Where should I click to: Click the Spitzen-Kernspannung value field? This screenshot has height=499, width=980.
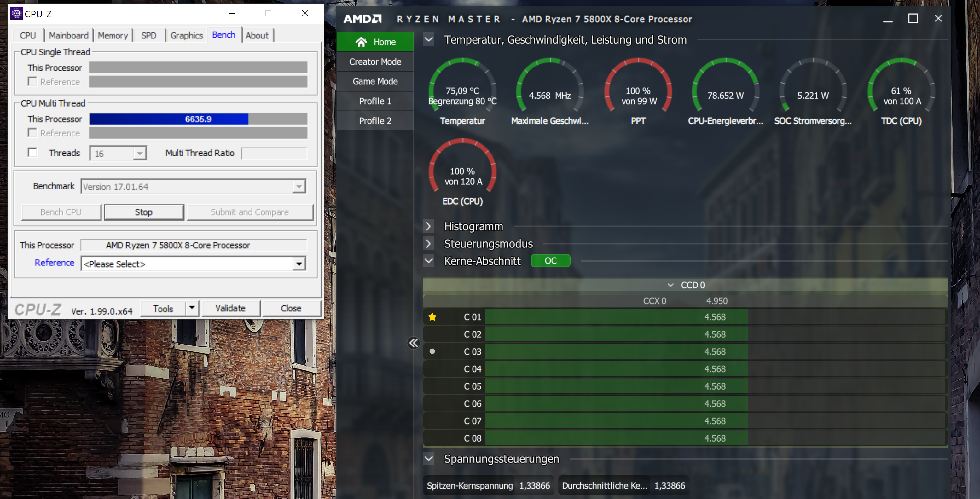point(534,486)
